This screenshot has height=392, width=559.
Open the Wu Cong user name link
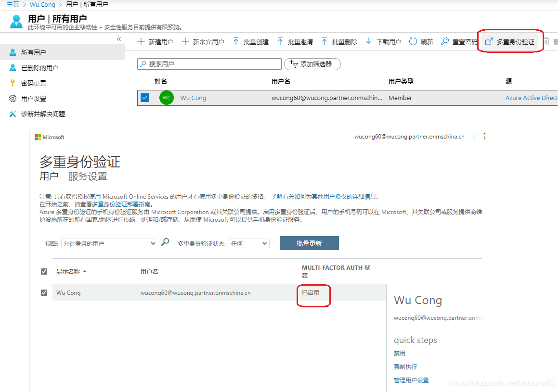(x=193, y=98)
